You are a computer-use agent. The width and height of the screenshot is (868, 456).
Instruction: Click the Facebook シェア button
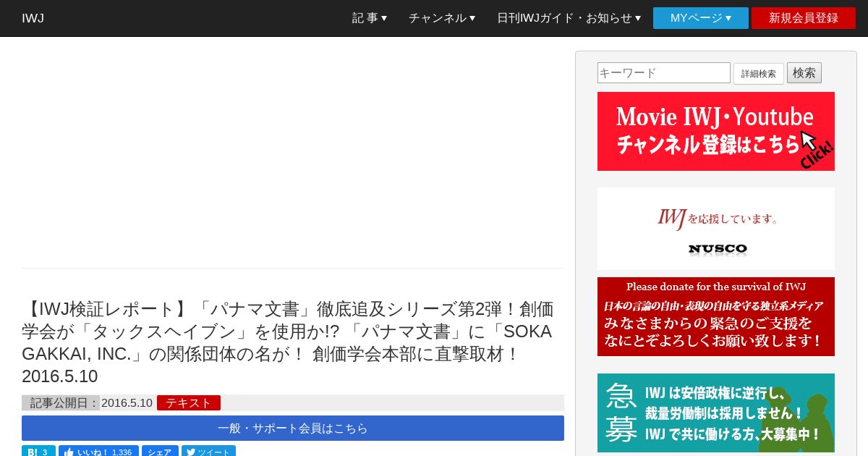coord(160,452)
